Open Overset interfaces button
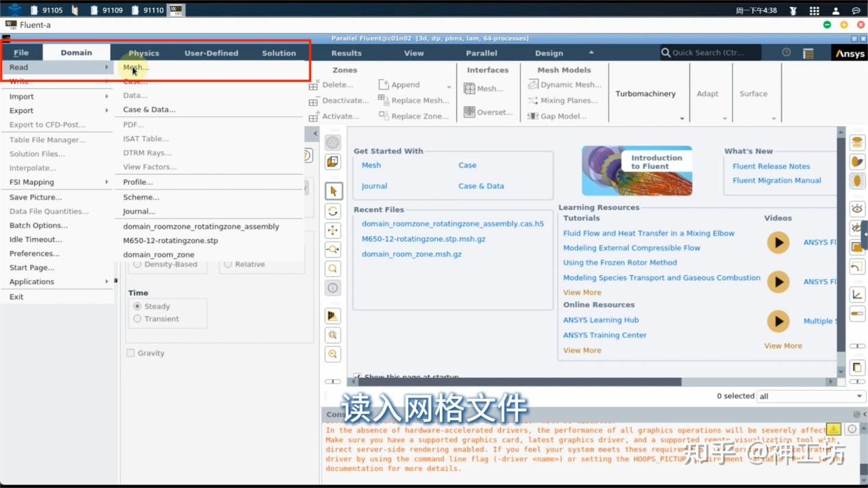The image size is (868, 488). point(488,112)
